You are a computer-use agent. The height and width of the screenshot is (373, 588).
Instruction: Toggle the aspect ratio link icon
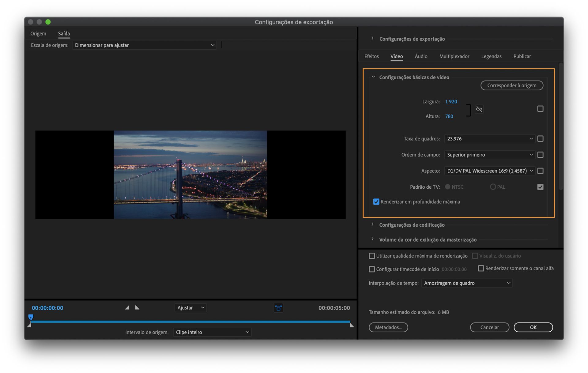click(479, 109)
